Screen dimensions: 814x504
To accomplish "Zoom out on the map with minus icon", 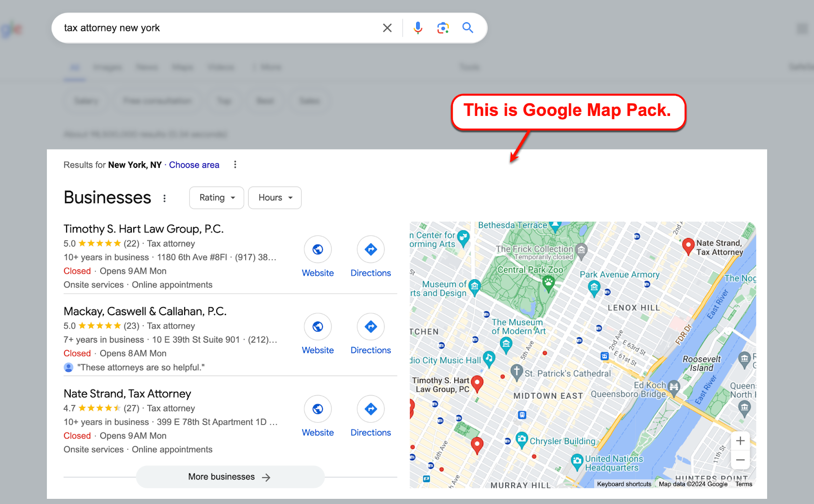I will tap(740, 459).
